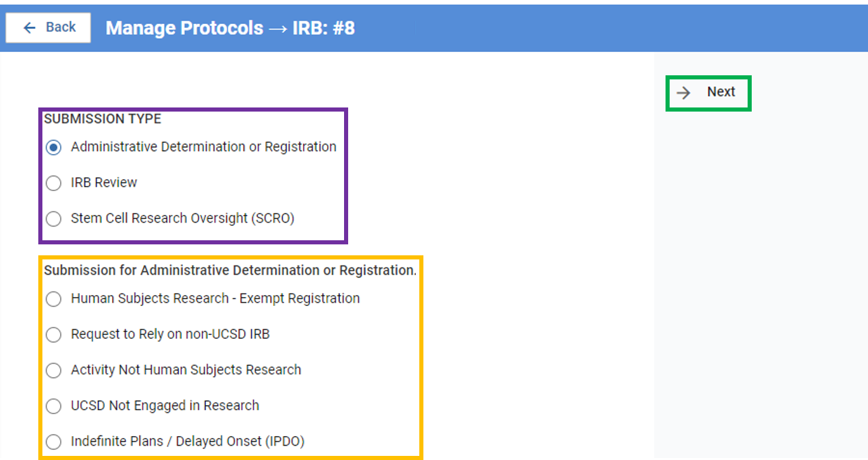Viewport: 868px width, 460px height.
Task: Choose Human Subjects Research - Exempt Registration
Action: [x=53, y=299]
